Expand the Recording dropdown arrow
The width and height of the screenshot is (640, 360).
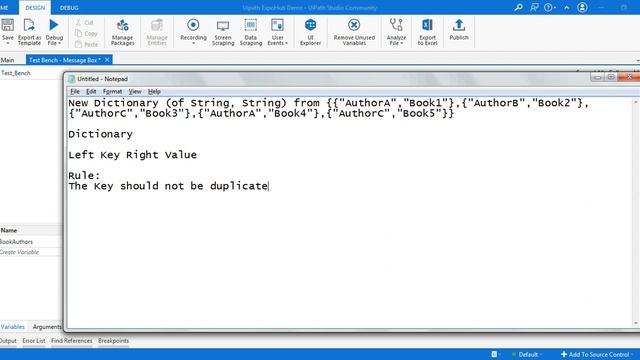tap(193, 43)
